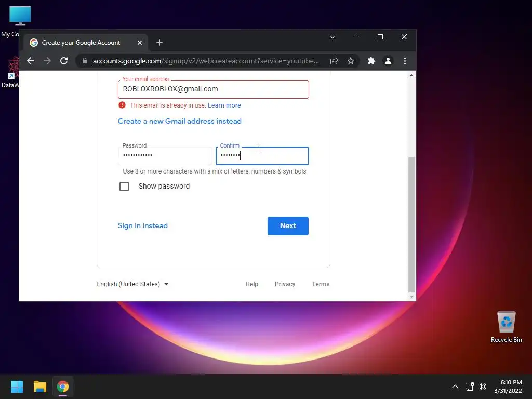Open the Terms footer link
The image size is (532, 399).
(x=321, y=284)
